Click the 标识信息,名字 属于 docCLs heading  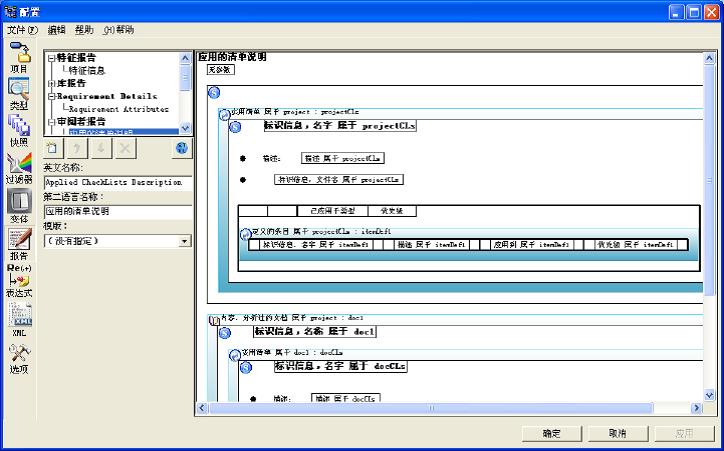point(340,367)
